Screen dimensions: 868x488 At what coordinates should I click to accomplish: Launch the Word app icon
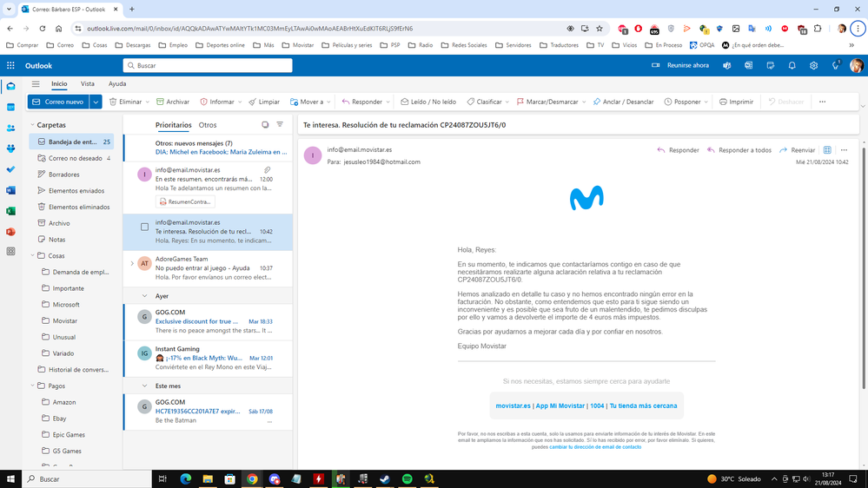(x=10, y=190)
